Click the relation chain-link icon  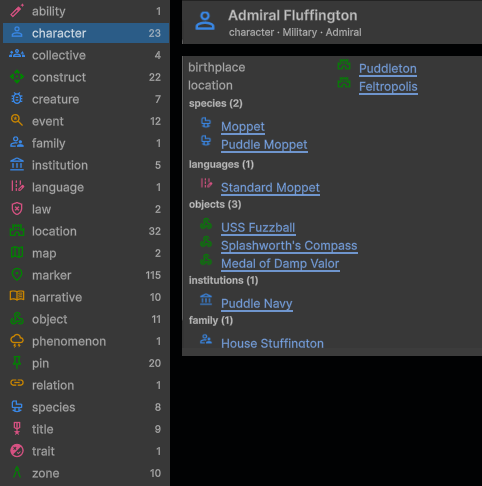coord(17,383)
